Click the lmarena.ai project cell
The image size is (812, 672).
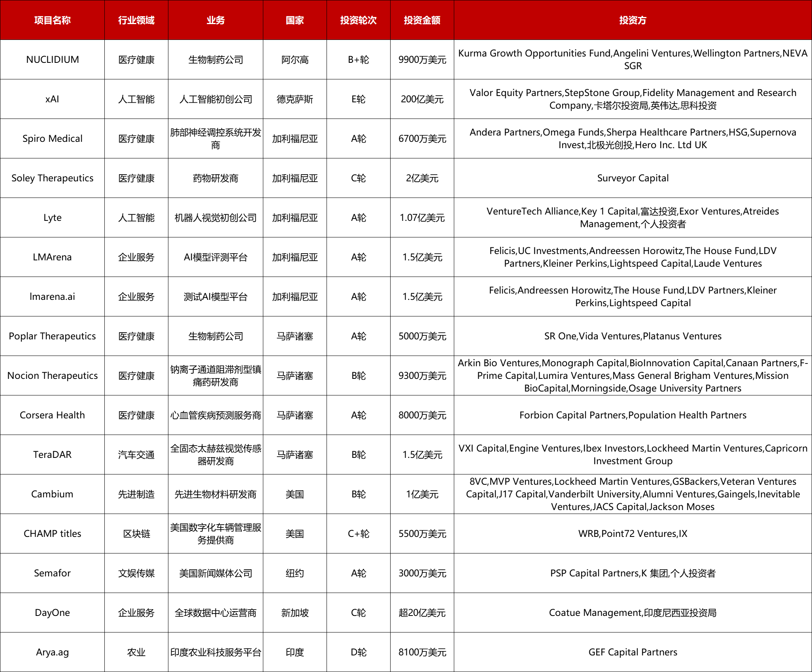coord(52,297)
